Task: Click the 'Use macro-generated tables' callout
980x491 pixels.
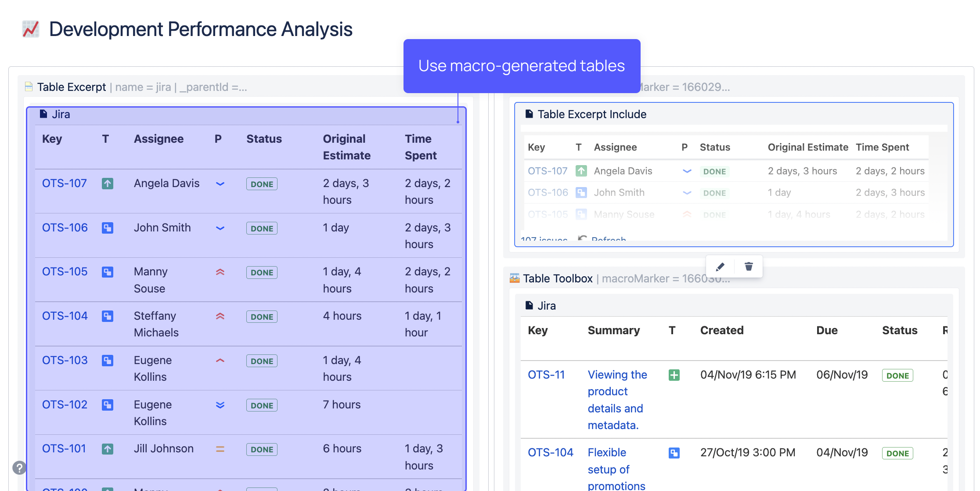Action: 522,65
